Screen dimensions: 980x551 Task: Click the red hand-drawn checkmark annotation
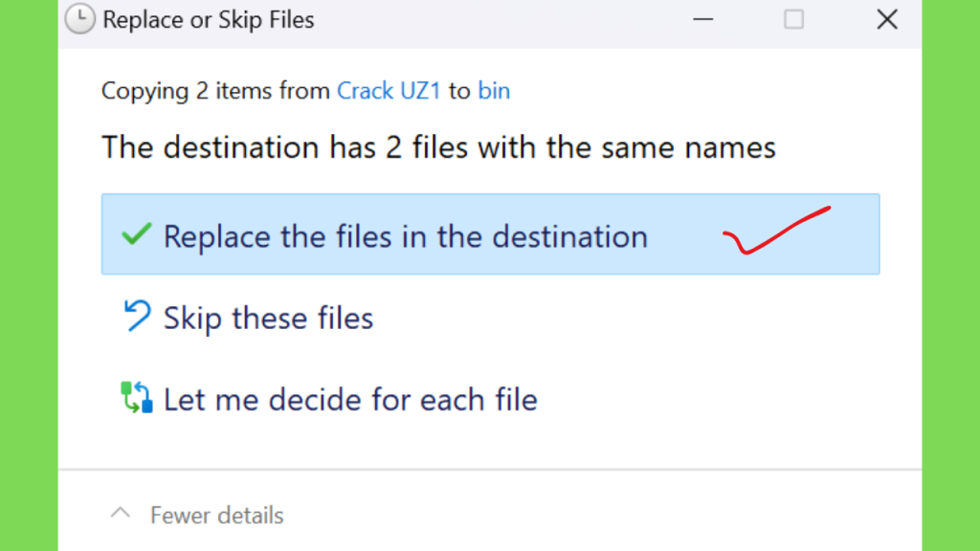(776, 231)
